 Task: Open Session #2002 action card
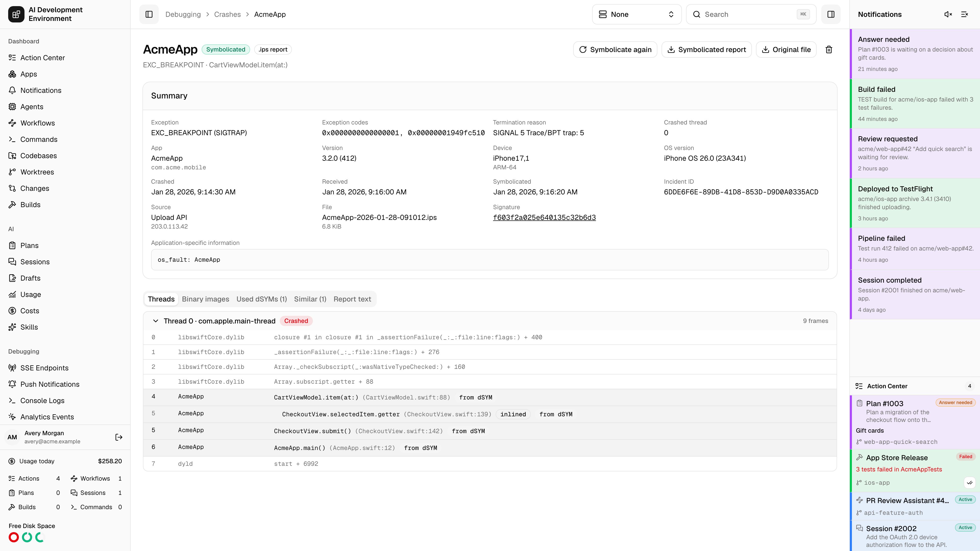[x=915, y=536]
